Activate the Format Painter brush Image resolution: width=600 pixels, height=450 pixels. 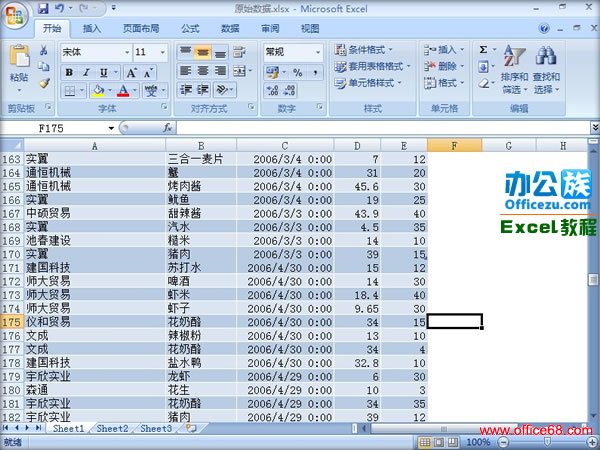[44, 83]
